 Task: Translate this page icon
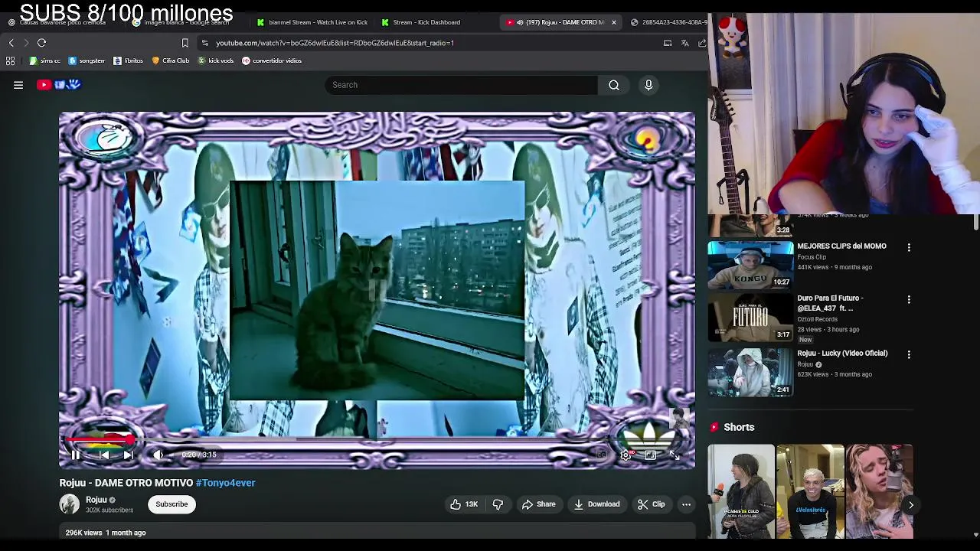pyautogui.click(x=685, y=43)
